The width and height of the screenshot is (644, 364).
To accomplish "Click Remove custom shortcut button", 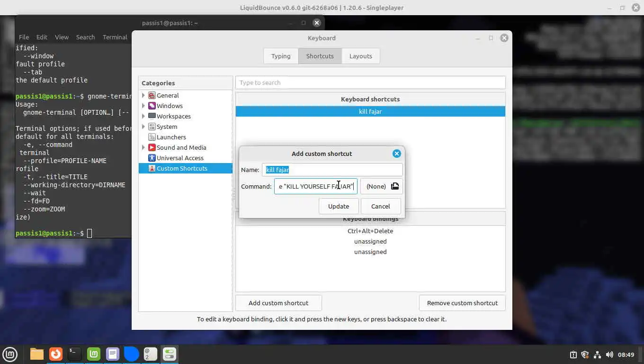I will [462, 303].
